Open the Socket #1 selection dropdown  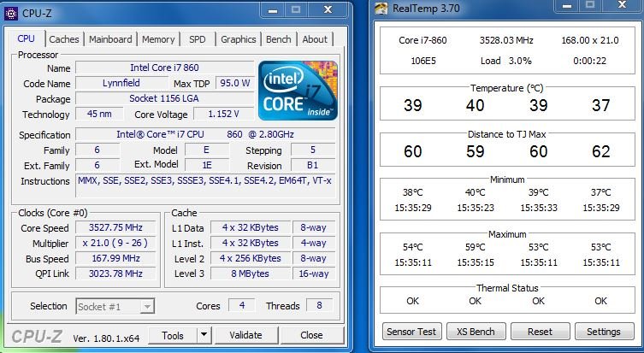(115, 306)
